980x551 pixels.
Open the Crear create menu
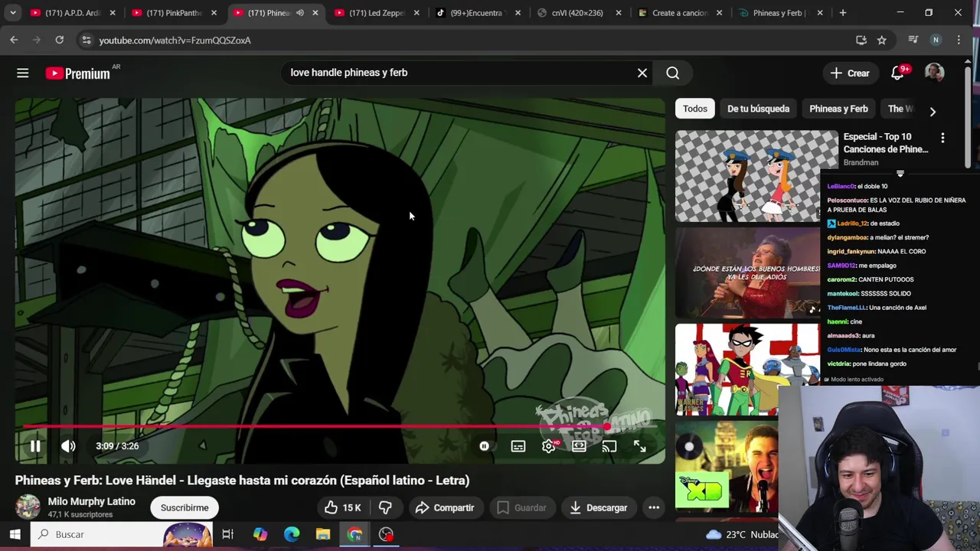(851, 73)
